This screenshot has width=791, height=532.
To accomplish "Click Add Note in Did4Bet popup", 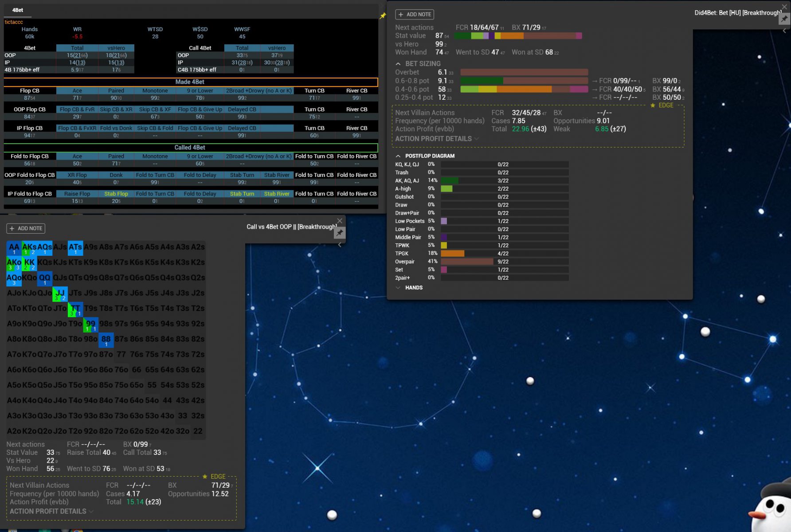I will 415,15.
